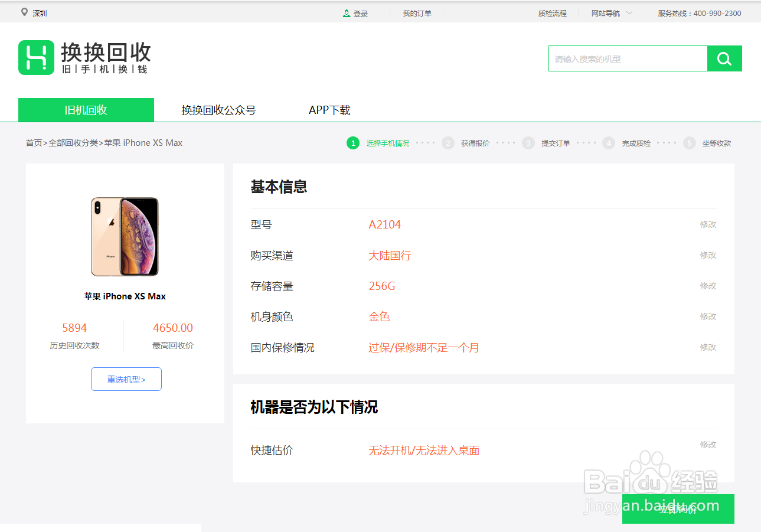Select the APP下载 tab
The image size is (761, 532).
point(329,110)
